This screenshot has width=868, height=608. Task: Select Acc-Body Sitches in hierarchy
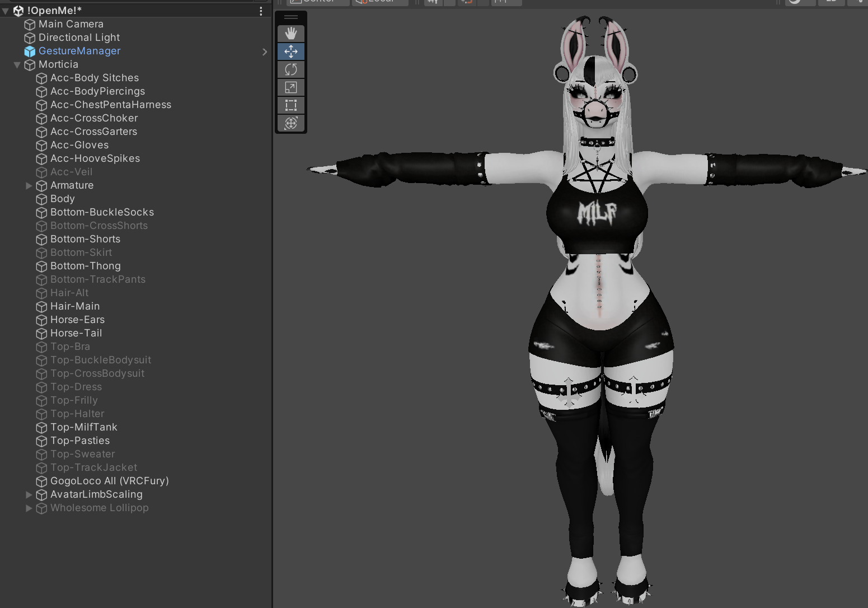coord(95,78)
